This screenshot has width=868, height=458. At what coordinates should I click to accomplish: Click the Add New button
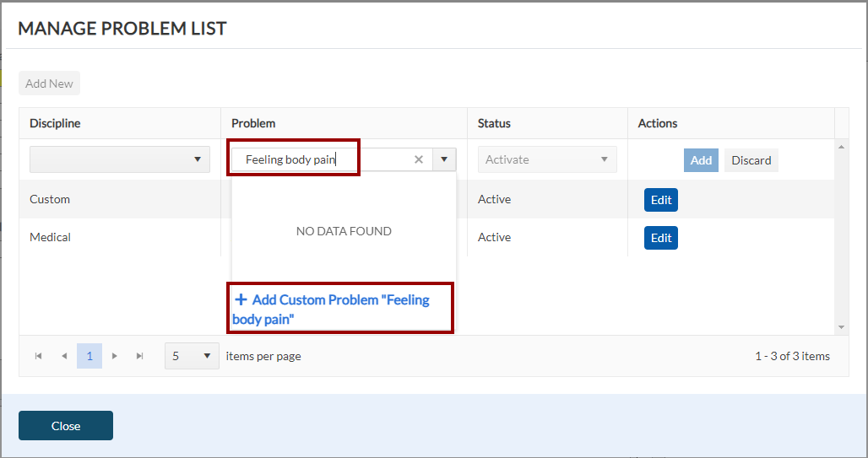point(49,84)
